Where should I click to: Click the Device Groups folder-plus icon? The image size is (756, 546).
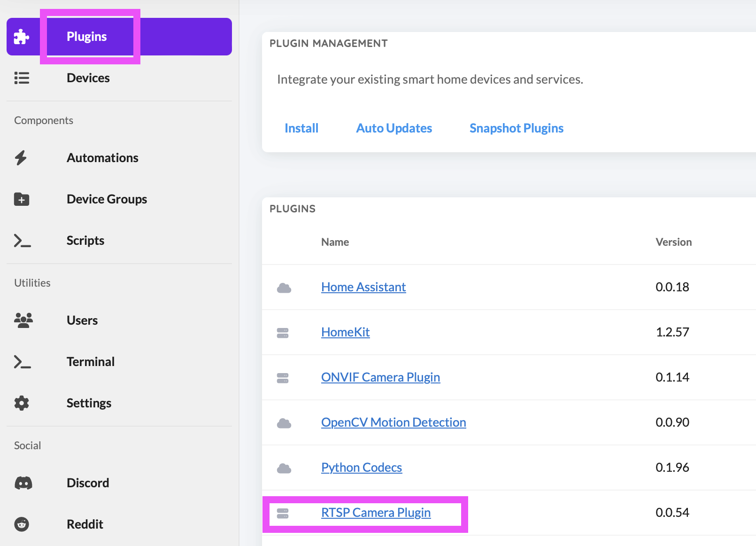[x=22, y=199]
